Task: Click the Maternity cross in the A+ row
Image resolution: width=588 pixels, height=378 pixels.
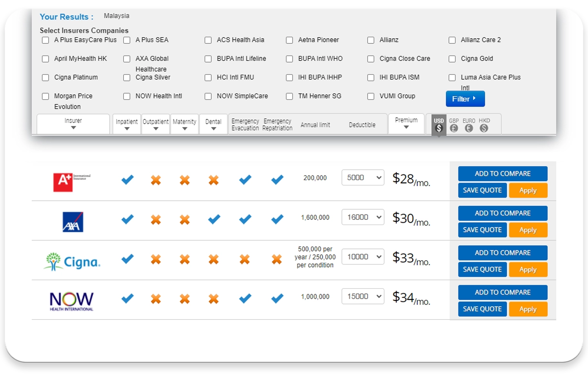Action: pos(185,180)
